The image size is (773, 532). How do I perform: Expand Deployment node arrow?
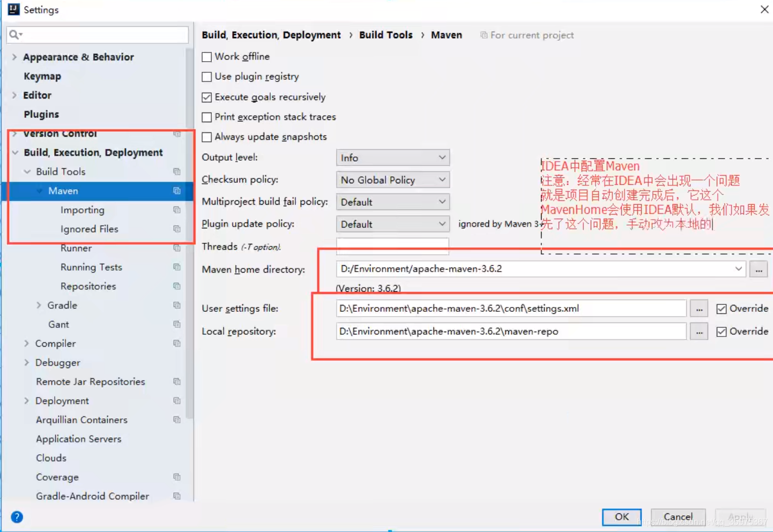point(27,401)
